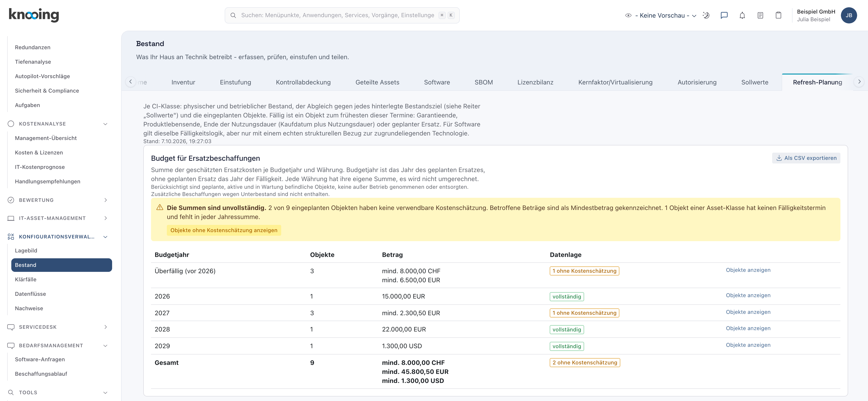Expand the Bewertung section chevron
The image size is (868, 401).
pyautogui.click(x=106, y=200)
